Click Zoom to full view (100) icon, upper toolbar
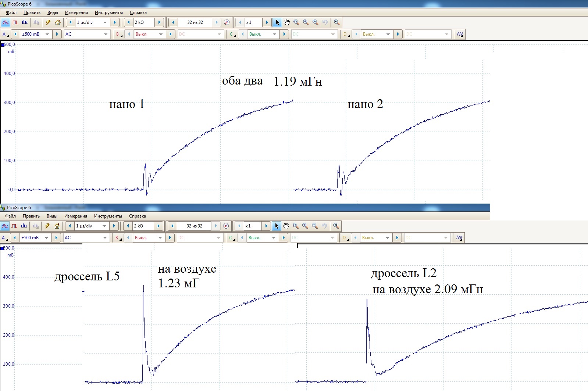 tap(336, 22)
